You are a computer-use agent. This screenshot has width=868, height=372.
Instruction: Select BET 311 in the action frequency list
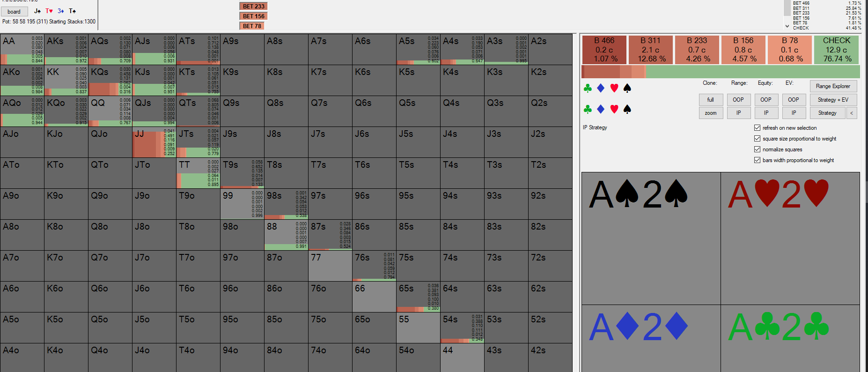[x=827, y=8]
